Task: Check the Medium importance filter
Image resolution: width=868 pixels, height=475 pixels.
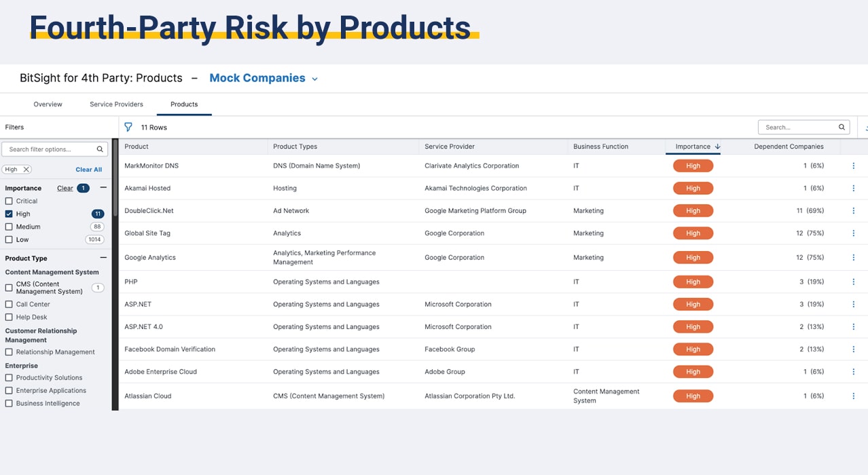Action: 9,227
